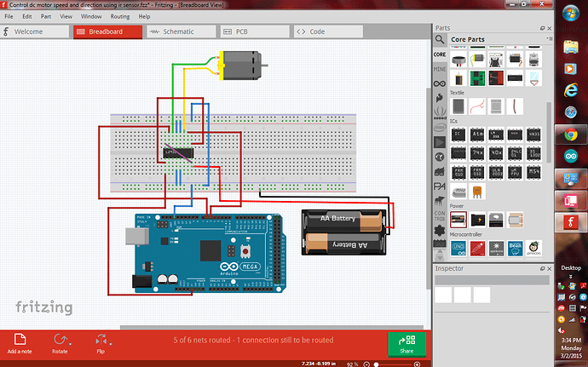Screen dimensions: 588x367
Task: Open the Core Parts bin options menu
Action: (549, 38)
